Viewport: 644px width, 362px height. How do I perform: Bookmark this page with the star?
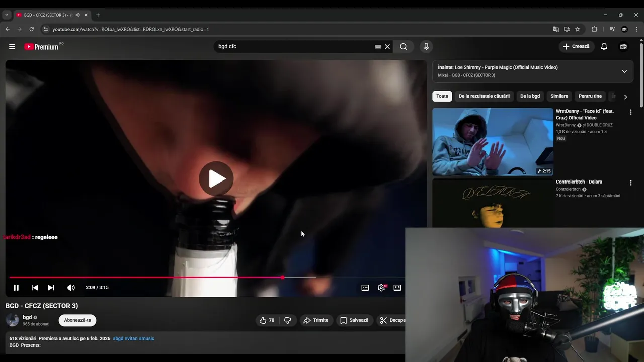[x=578, y=29]
